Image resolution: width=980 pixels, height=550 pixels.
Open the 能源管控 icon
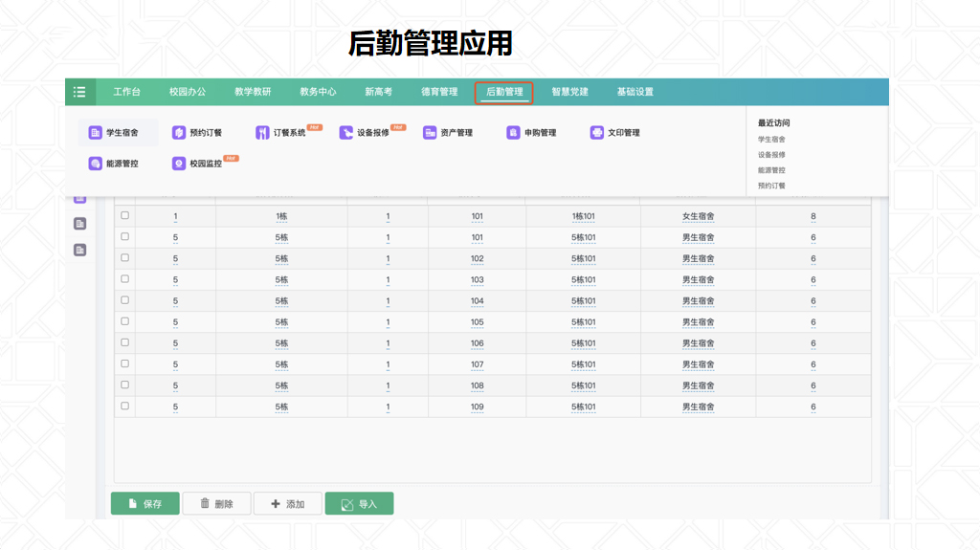[96, 164]
